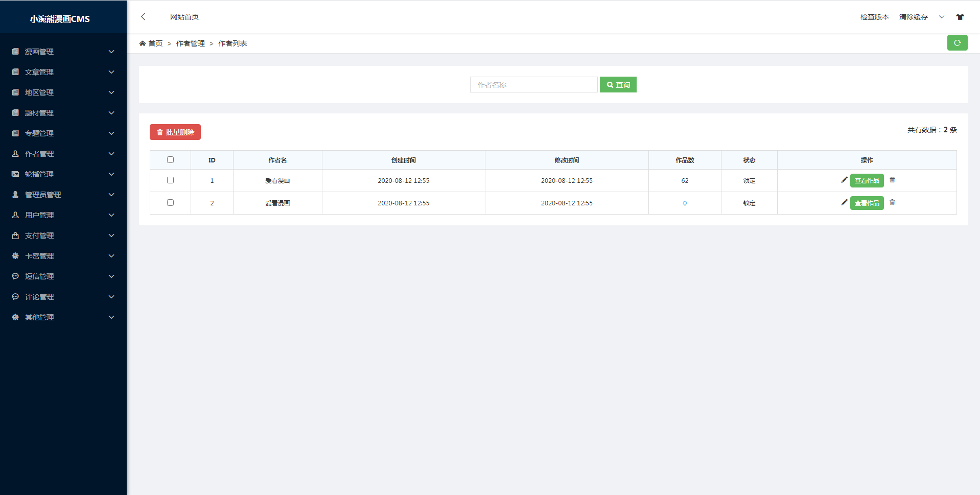Screen dimensions: 980x495
Task: Switch to the 网站首页 tab
Action: pos(184,17)
